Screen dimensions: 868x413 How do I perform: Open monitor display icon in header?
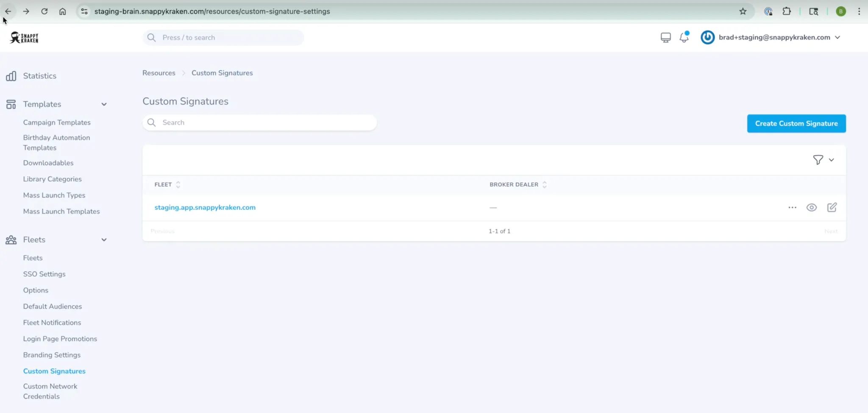coord(666,37)
